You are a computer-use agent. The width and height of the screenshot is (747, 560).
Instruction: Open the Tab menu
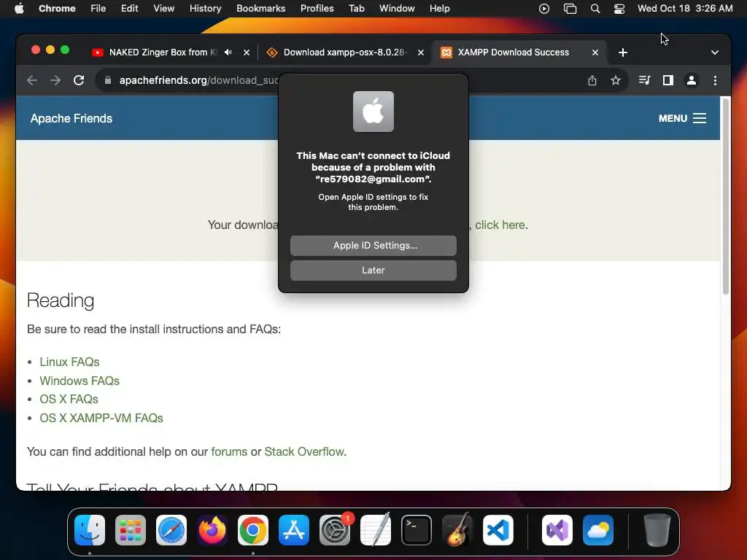(x=356, y=9)
